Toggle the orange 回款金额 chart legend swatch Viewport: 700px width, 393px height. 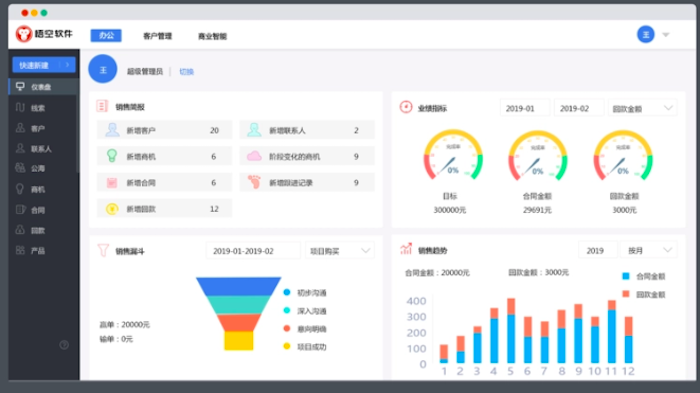tap(626, 294)
